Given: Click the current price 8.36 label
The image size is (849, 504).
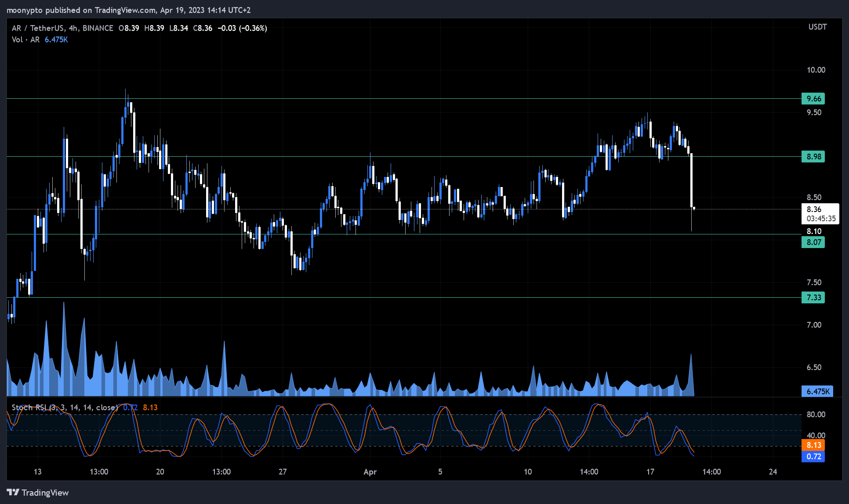Looking at the screenshot, I should point(814,209).
